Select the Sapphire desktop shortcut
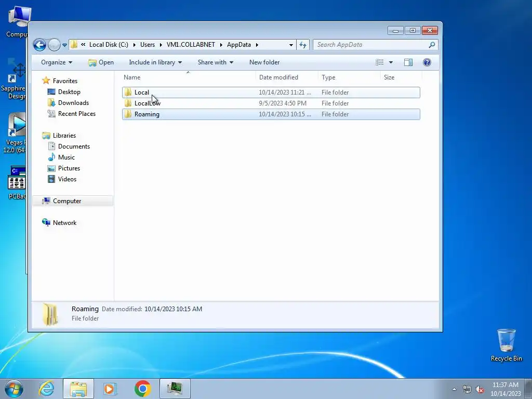Image resolution: width=532 pixels, height=399 pixels. coord(14,79)
